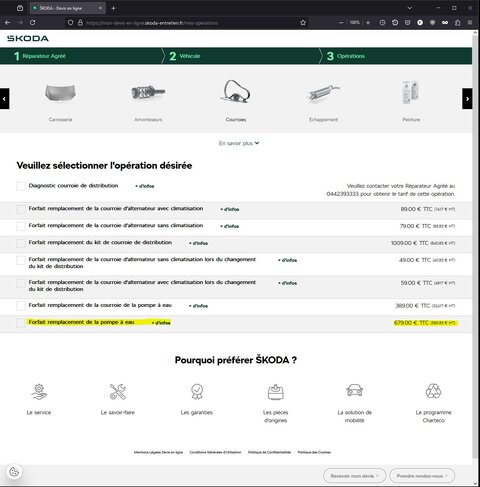Go back to the previous page
The width and height of the screenshot is (480, 487).
coord(8,23)
